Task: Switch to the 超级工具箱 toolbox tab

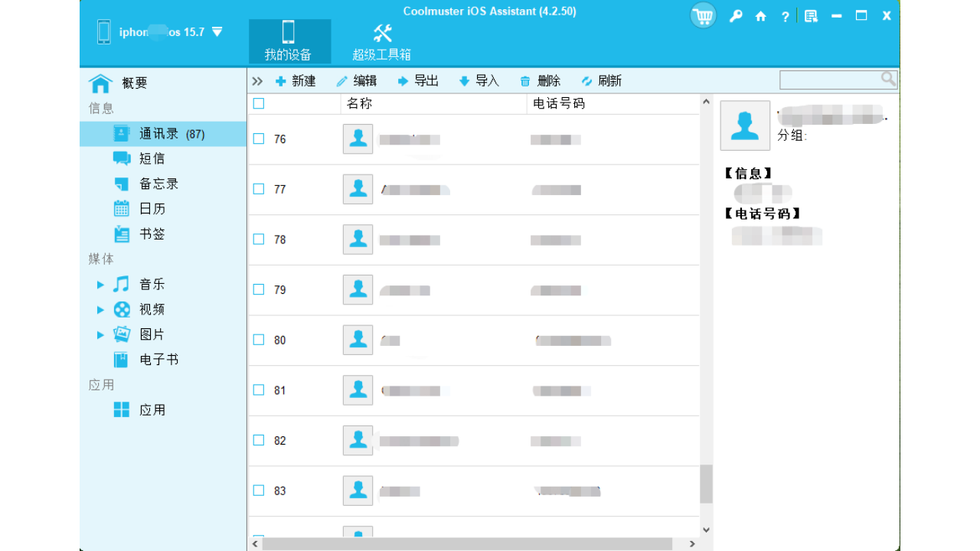Action: 382,41
